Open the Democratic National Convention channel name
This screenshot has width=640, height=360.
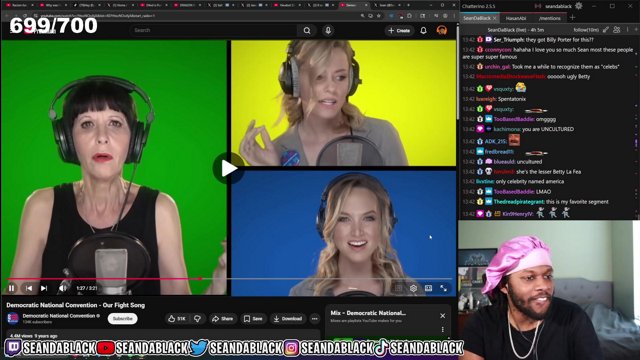point(59,316)
